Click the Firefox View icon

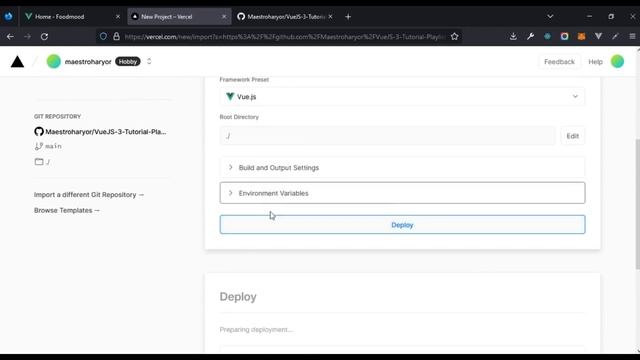tap(8, 17)
